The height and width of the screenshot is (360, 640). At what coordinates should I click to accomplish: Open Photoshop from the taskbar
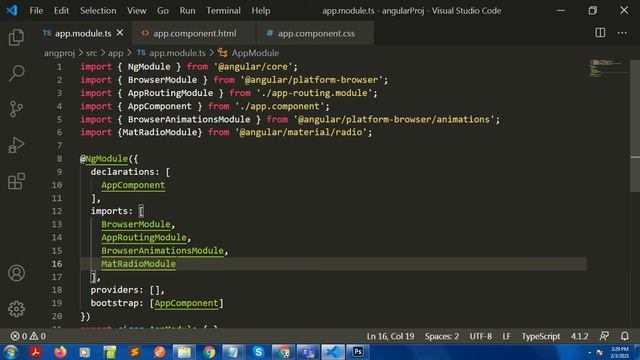[x=358, y=352]
